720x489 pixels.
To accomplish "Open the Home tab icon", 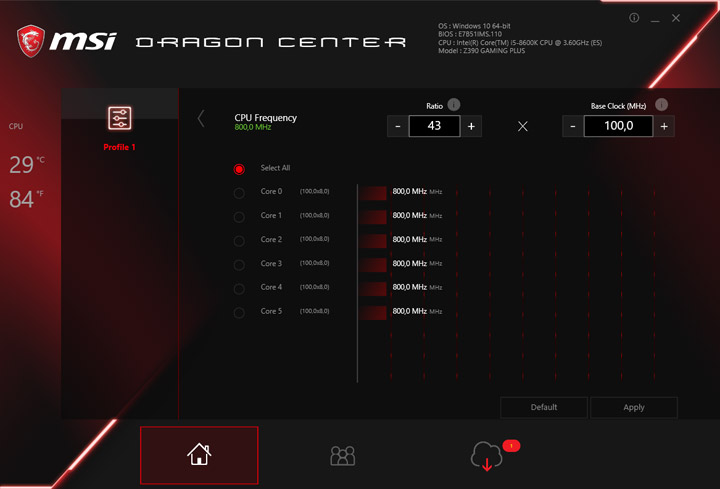I will [199, 455].
